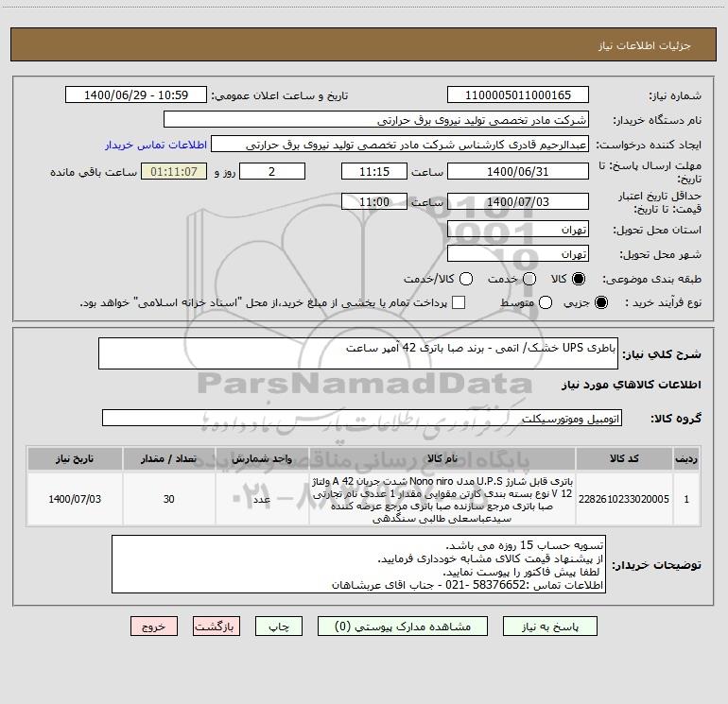Click the announcement date field 1400/06/29 - 10:59
This screenshot has height=704, width=728.
pos(136,95)
